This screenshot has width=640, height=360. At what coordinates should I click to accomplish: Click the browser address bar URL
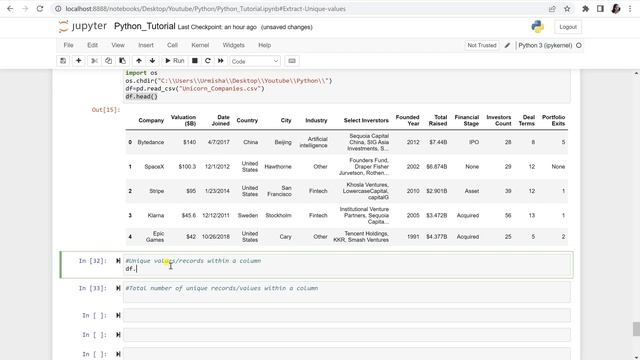click(x=205, y=9)
